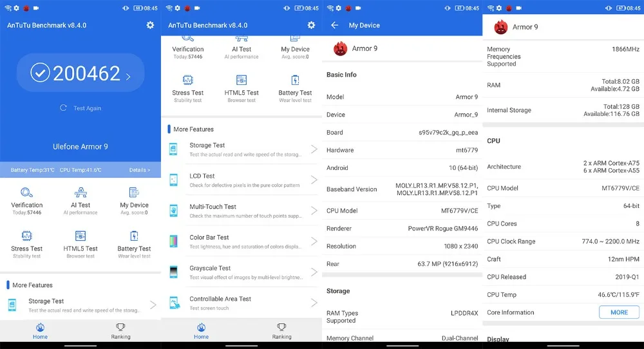Tap Battery Temp:31°C reading
This screenshot has width=644, height=349.
32,170
